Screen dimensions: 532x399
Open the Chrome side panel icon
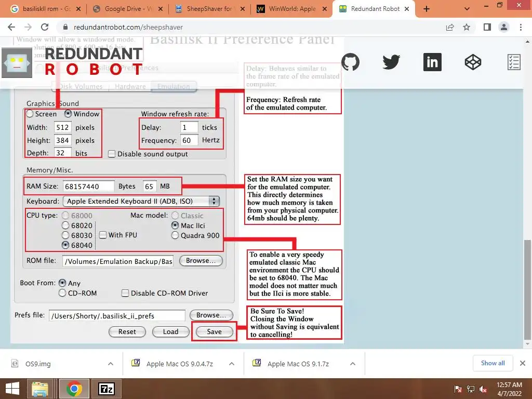487,27
